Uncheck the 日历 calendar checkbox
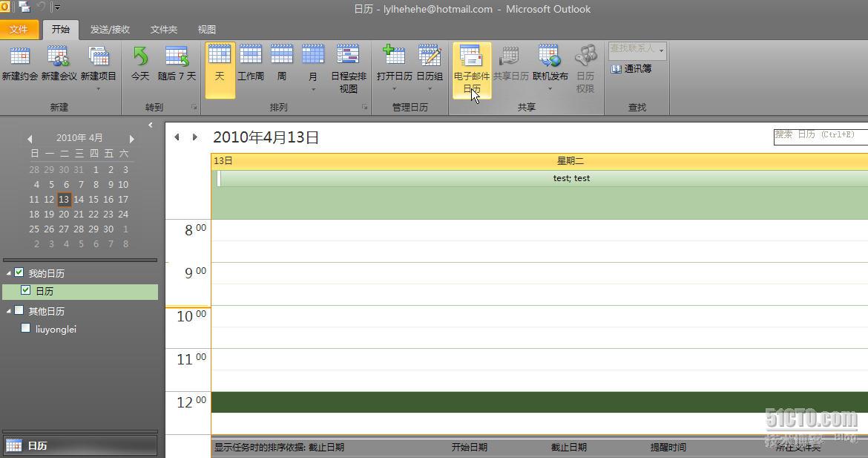Screen dimensions: 868x458 [25, 290]
